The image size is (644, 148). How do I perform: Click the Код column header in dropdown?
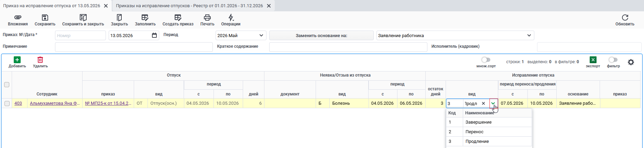point(454,113)
